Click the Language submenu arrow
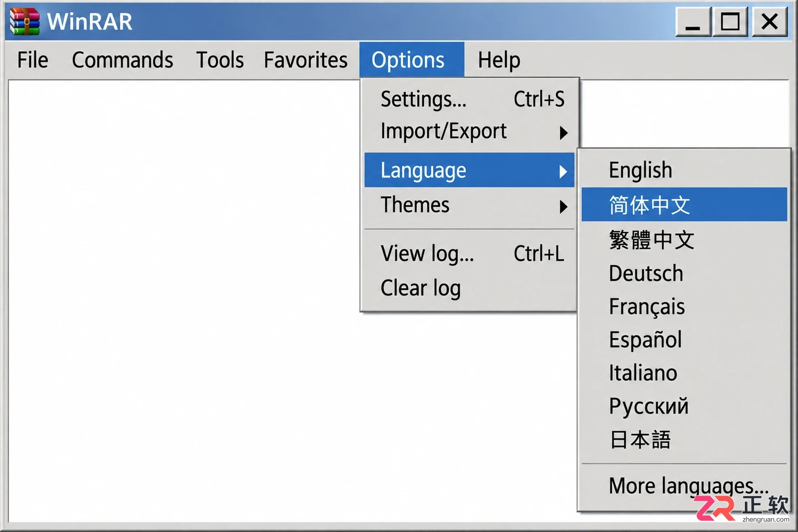798x532 pixels. (564, 171)
